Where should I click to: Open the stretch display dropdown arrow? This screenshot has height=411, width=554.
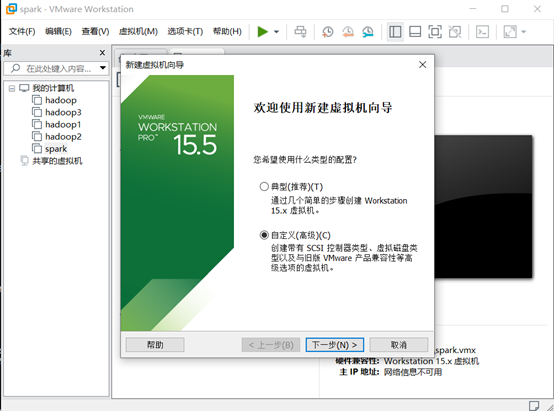(x=524, y=32)
